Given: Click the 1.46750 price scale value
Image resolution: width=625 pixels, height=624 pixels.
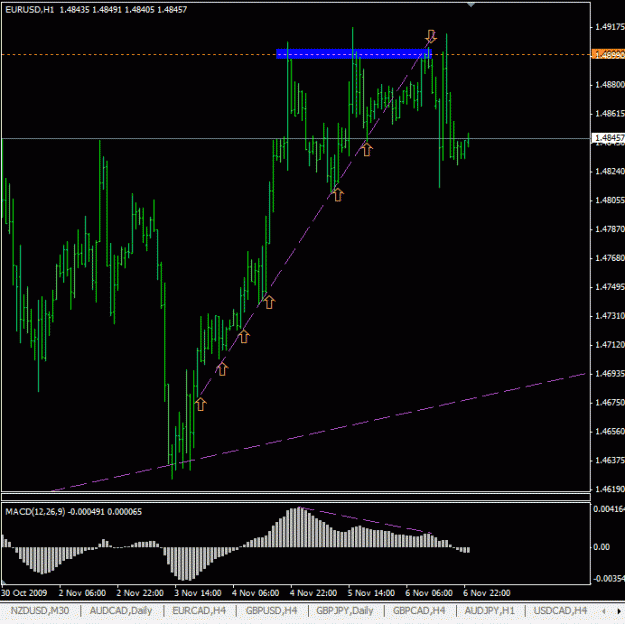Looking at the screenshot, I should click(609, 402).
